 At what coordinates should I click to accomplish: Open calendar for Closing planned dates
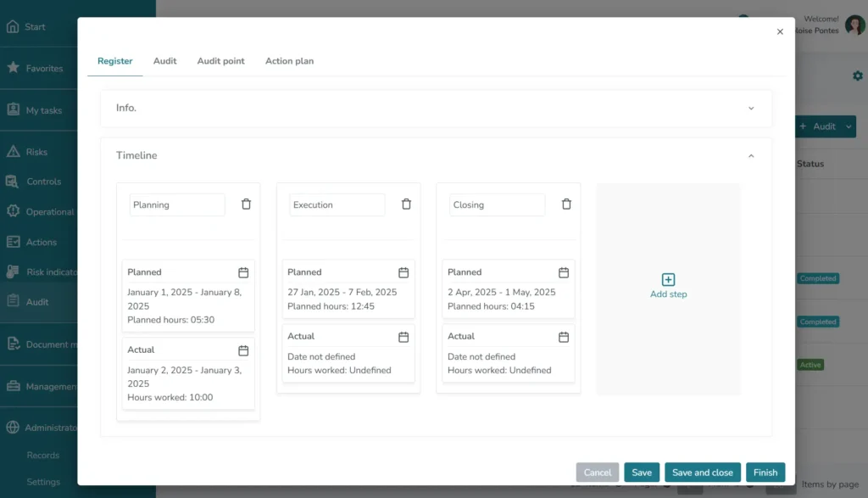point(564,272)
